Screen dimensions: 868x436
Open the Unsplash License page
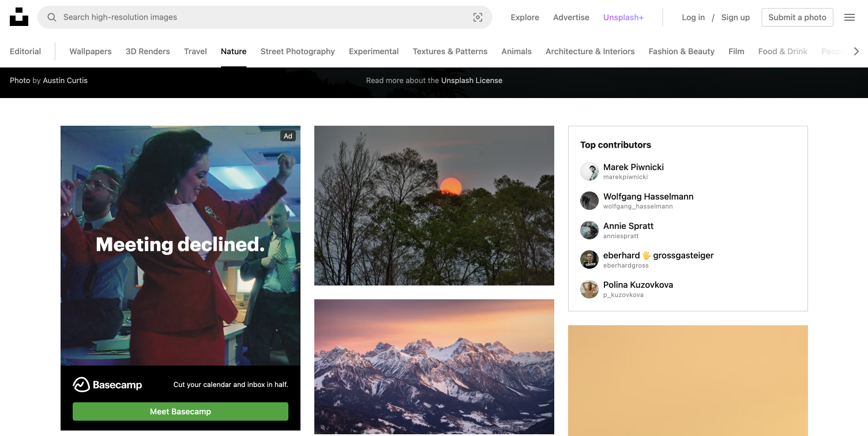tap(472, 80)
